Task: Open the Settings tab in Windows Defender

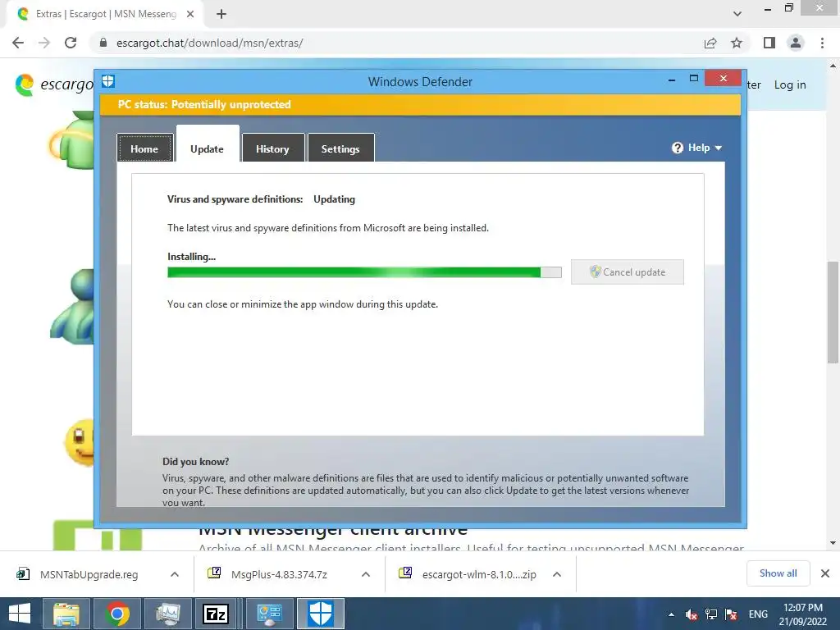Action: [x=340, y=148]
